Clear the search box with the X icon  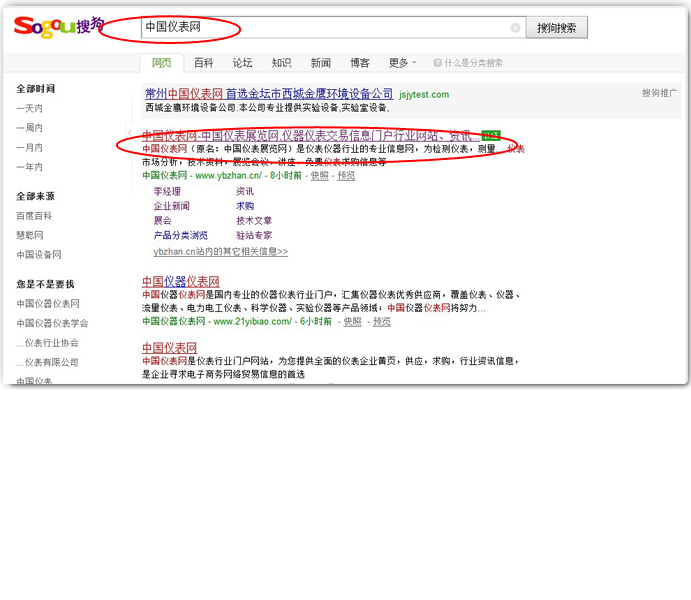pos(515,28)
